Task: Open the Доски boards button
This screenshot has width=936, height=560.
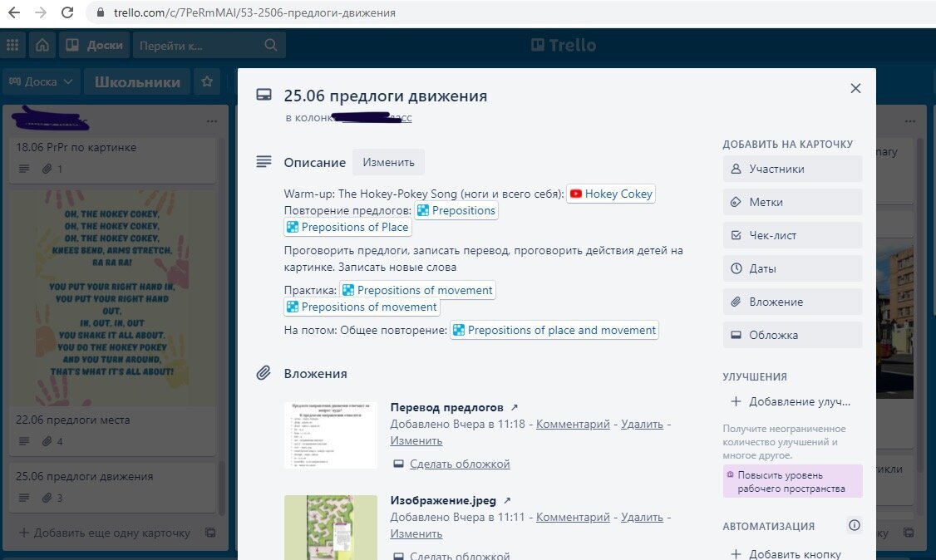Action: click(x=94, y=45)
